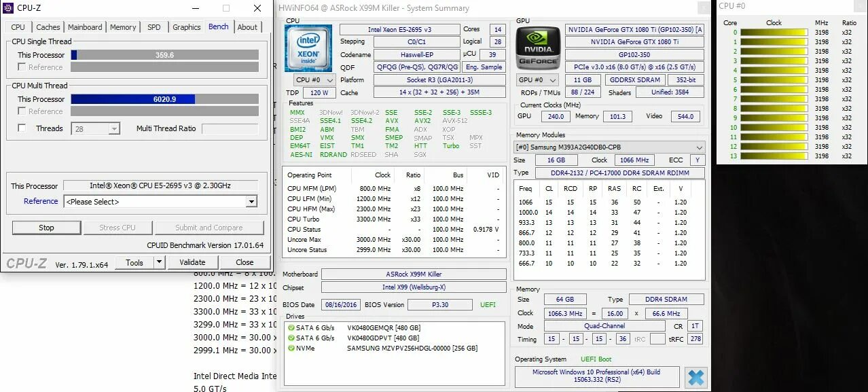The width and height of the screenshot is (868, 392).
Task: Click the ASRock X99M Killer motherboard field
Action: pos(414,274)
